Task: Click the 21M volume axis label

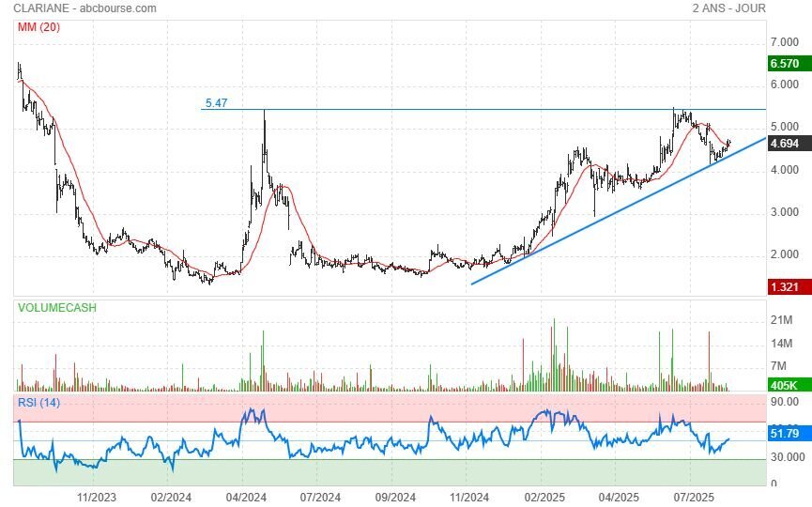Action: [x=782, y=320]
